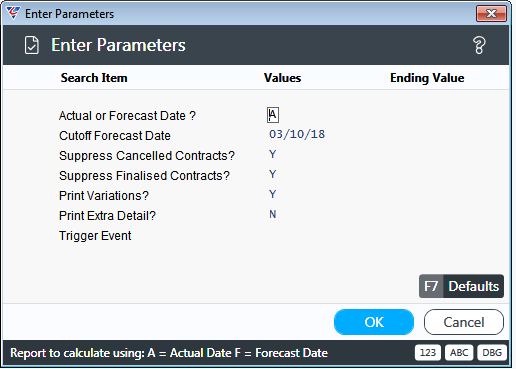The image size is (516, 369).
Task: Close the Enter Parameters dialog
Action: coord(491,14)
